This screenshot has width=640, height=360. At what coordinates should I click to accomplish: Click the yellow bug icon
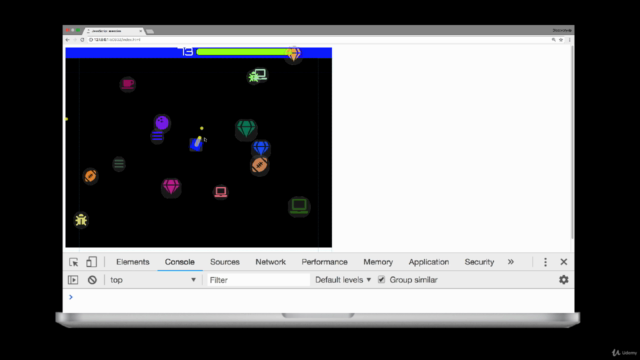tap(81, 220)
